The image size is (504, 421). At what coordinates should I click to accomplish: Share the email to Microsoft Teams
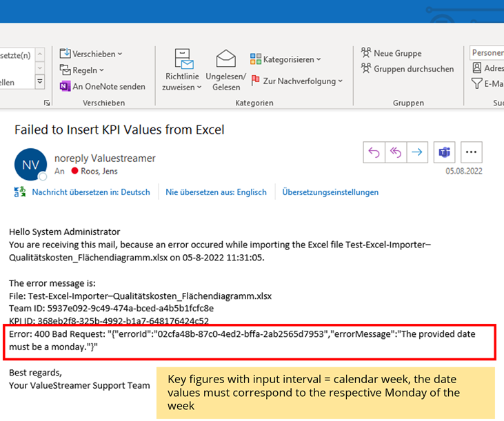pyautogui.click(x=445, y=152)
